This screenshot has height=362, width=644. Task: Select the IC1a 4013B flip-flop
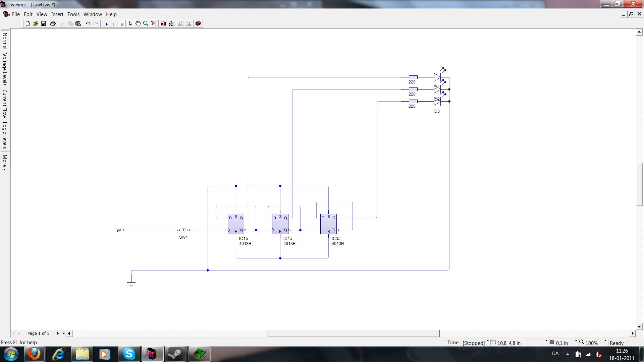coord(280,224)
